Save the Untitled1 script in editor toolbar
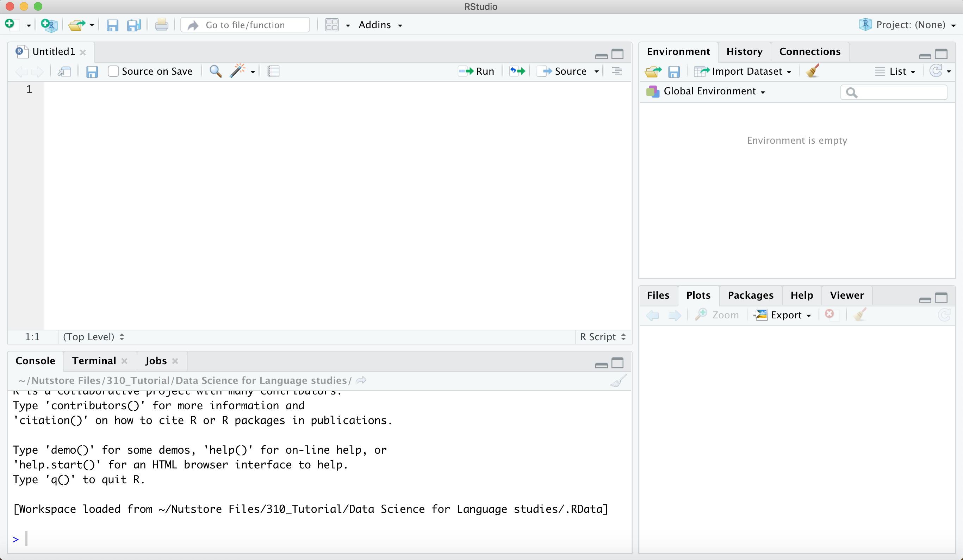The height and width of the screenshot is (560, 963). (x=92, y=71)
